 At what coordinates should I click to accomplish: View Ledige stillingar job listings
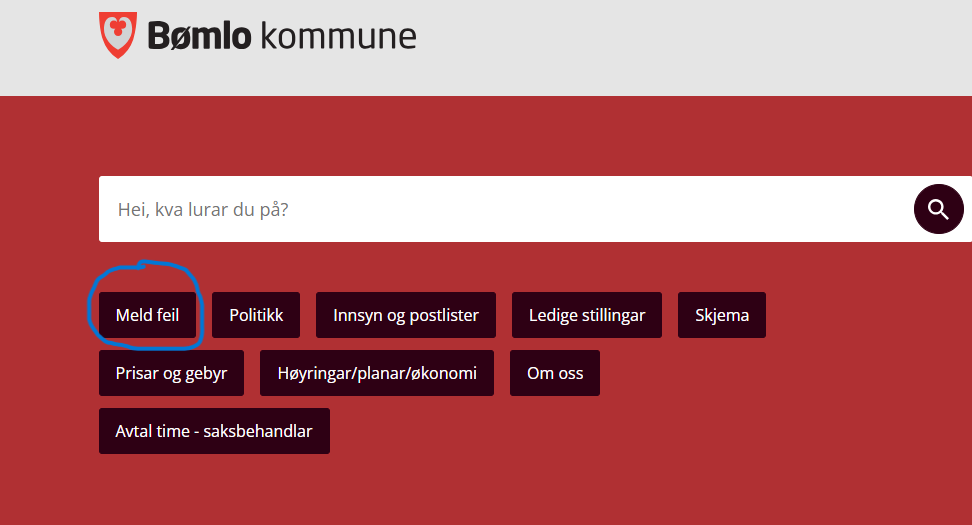click(587, 315)
